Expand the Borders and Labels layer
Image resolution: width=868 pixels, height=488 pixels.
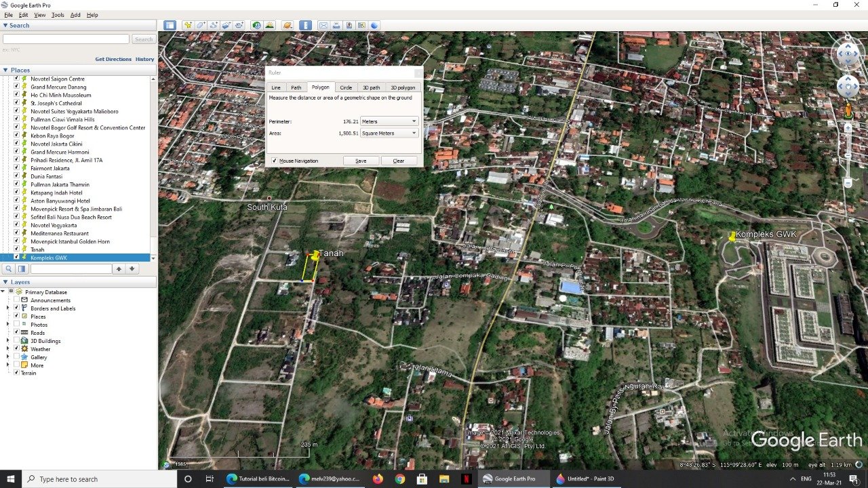click(8, 308)
